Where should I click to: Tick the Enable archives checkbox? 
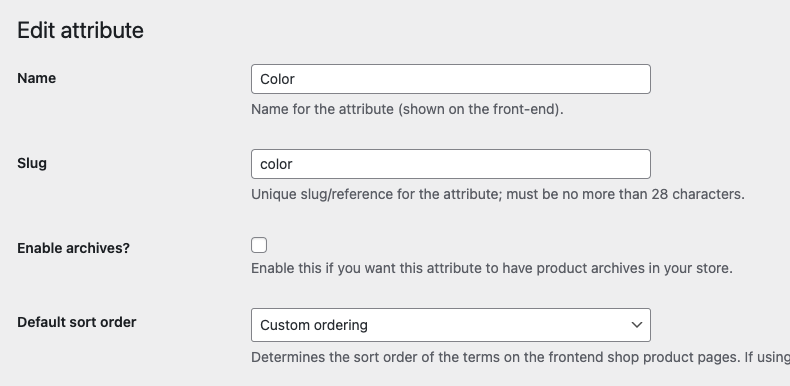pyautogui.click(x=259, y=245)
